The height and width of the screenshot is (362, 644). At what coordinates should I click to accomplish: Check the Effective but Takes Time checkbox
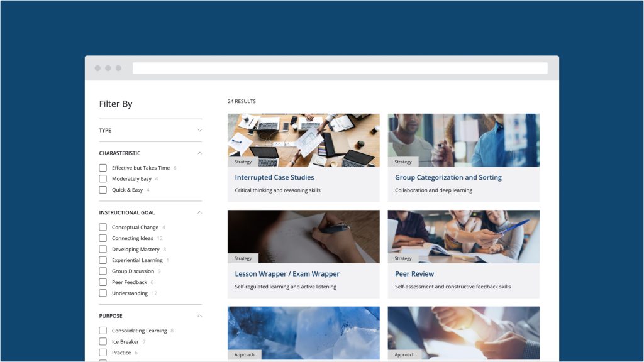click(103, 168)
